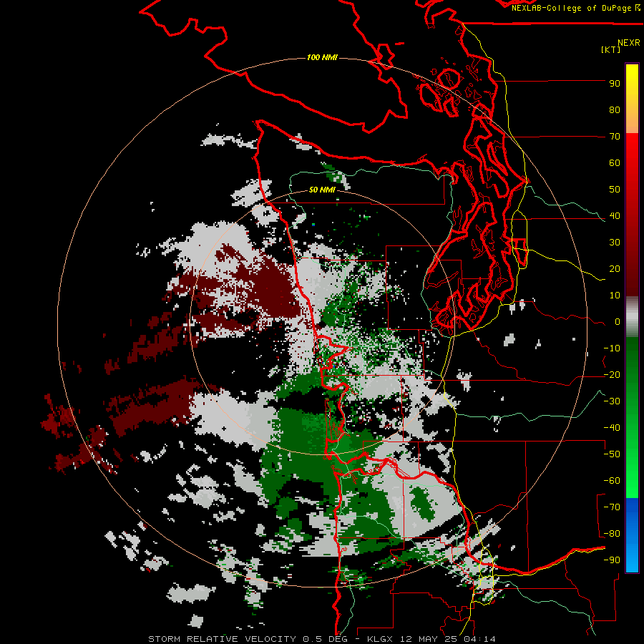Screen dimensions: 644x644
Task: Click the [KT] units label
Action: tap(610, 49)
